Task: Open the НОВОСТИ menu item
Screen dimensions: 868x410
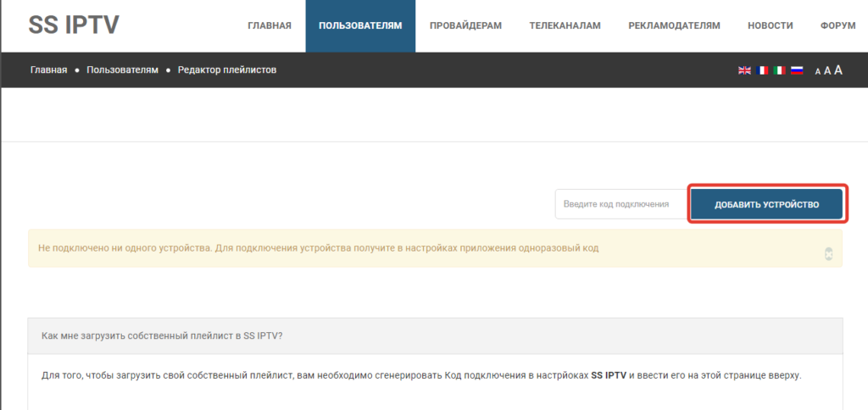Action: (x=771, y=25)
